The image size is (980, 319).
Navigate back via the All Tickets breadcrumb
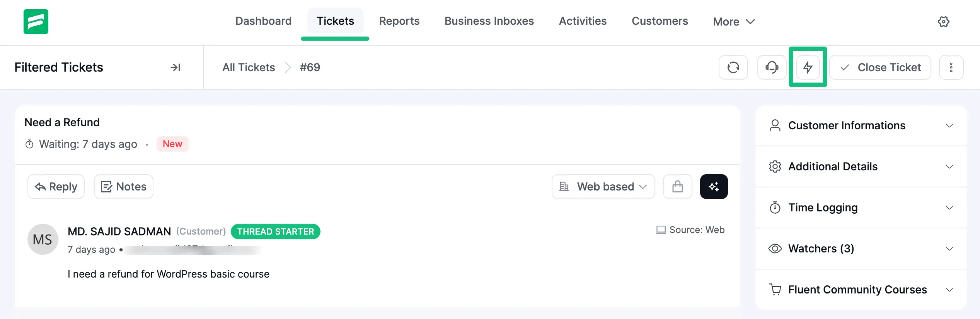click(248, 67)
